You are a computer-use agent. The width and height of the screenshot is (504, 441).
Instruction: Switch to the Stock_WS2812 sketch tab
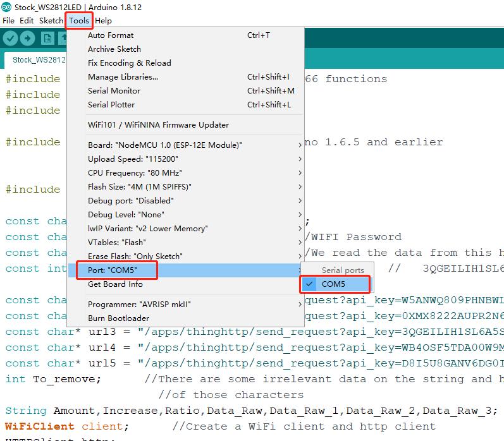(x=39, y=60)
